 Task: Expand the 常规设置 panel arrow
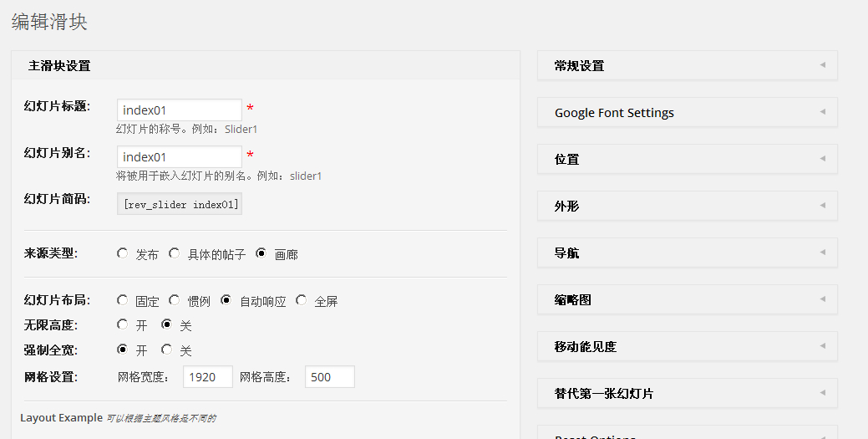(x=822, y=65)
